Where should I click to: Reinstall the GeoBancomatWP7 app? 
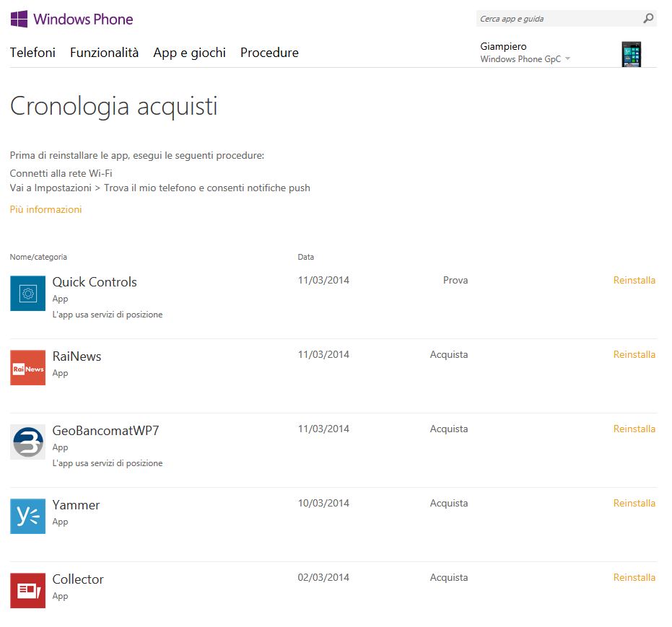[634, 429]
